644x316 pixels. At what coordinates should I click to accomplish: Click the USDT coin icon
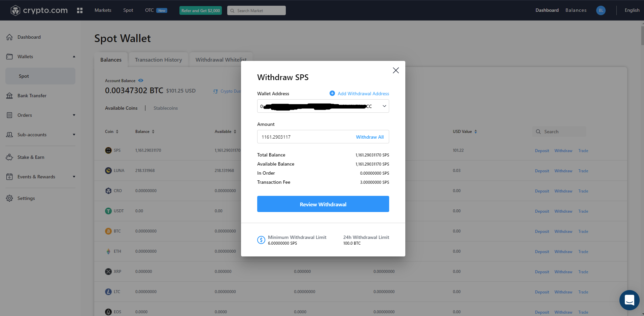point(108,211)
